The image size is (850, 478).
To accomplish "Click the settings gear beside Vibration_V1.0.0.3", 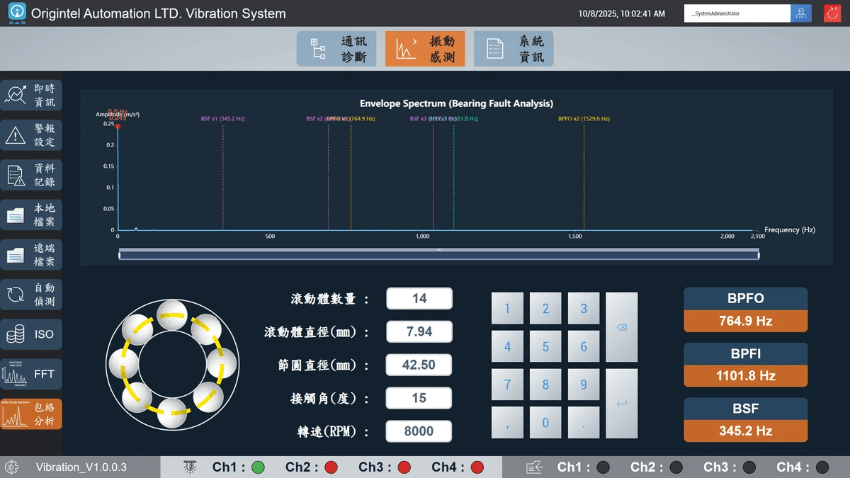I will pyautogui.click(x=12, y=467).
